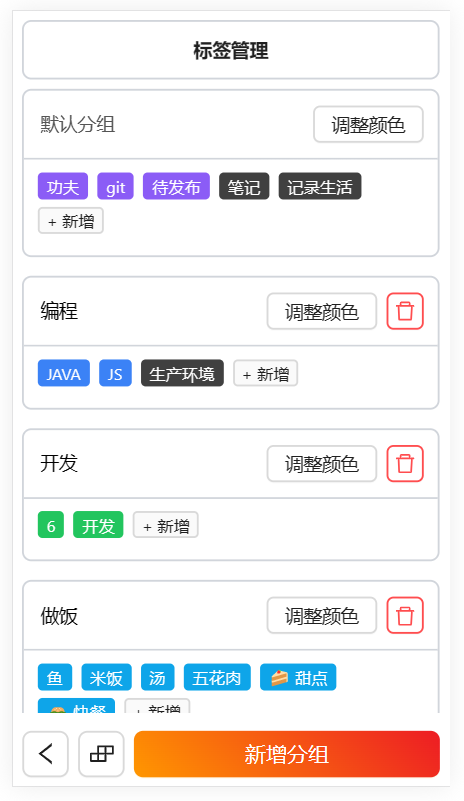Click trash icon for 做饭 group
Screen dimensions: 464x801
(405, 615)
